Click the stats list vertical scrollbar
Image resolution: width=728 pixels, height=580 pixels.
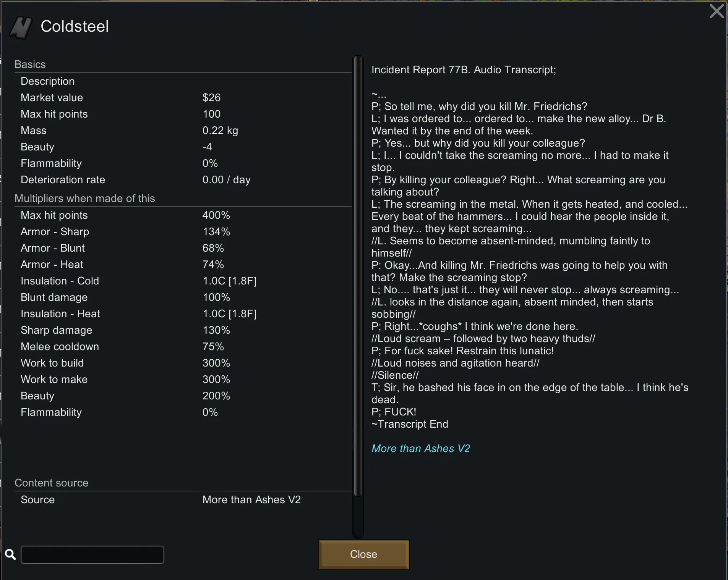pyautogui.click(x=358, y=275)
